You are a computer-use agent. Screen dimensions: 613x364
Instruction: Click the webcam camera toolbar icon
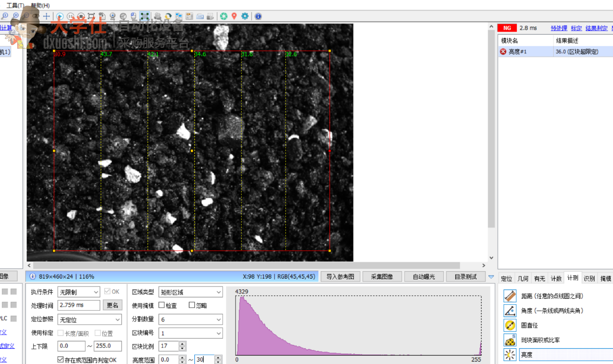coord(112,16)
